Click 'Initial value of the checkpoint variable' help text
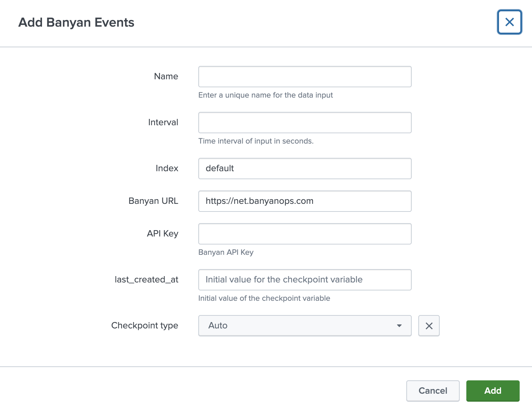Screen dimensions: 532x415 click(264, 298)
